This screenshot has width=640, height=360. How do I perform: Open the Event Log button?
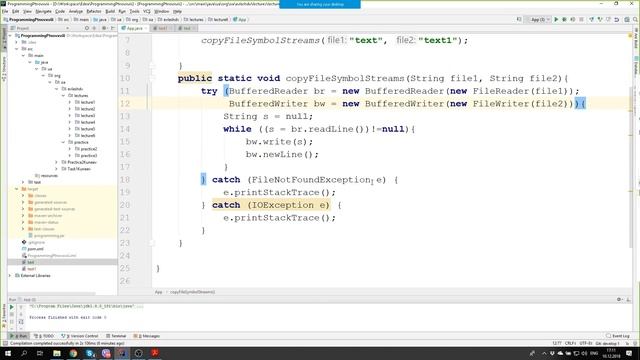618,336
